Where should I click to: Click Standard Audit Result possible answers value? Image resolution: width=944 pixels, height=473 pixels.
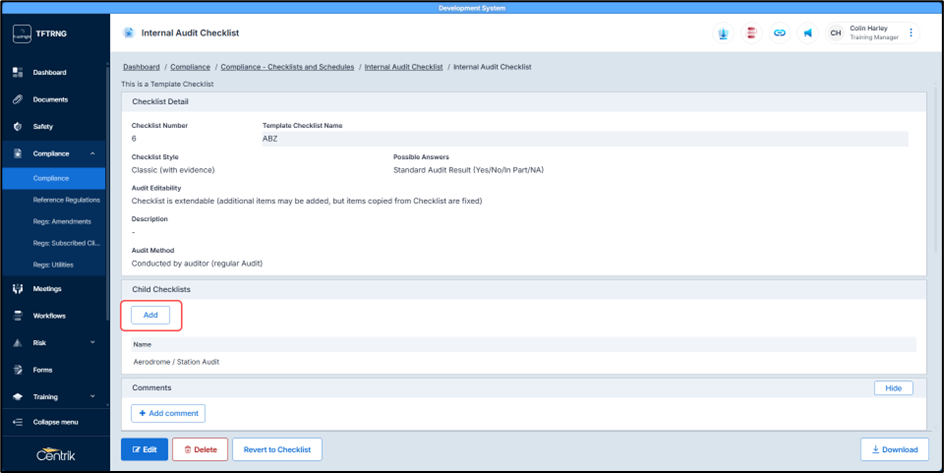(468, 170)
